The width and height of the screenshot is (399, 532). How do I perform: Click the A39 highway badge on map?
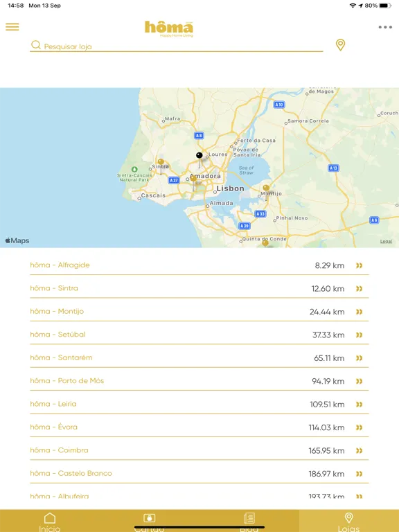(245, 226)
